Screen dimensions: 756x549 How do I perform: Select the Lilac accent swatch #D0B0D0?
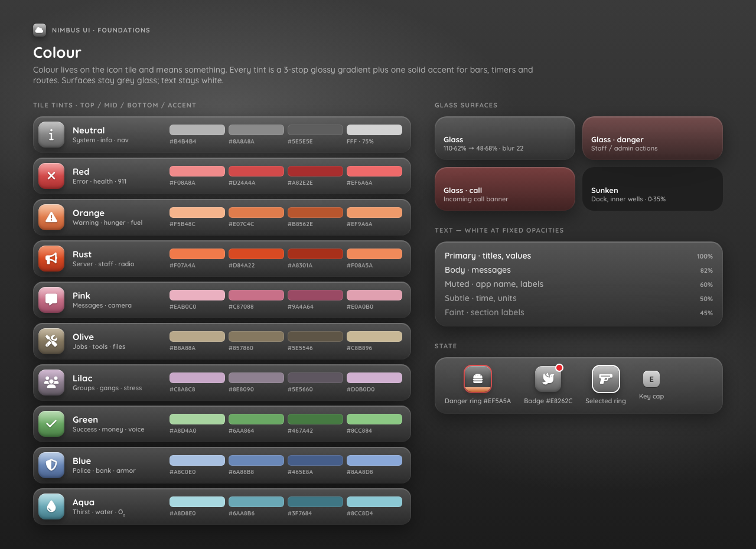click(374, 378)
